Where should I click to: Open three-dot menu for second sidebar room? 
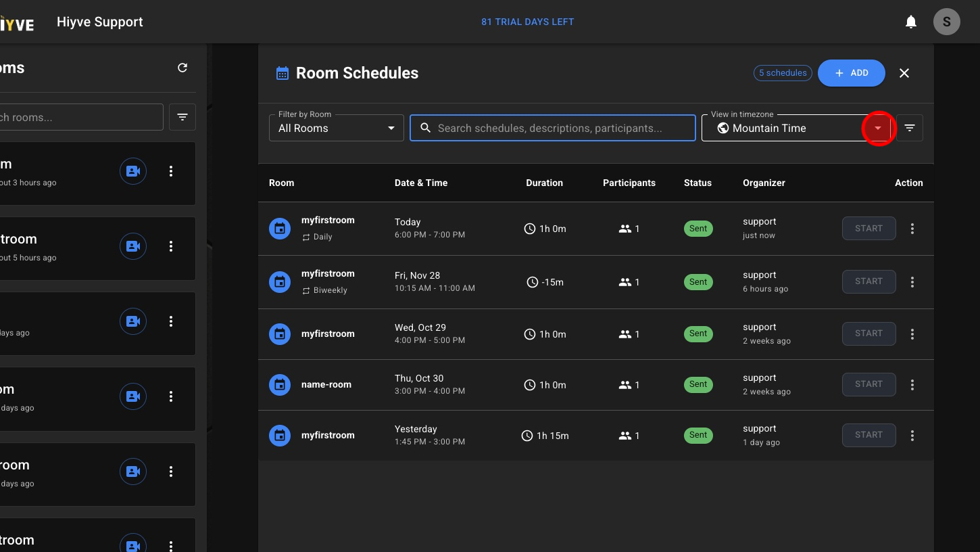(171, 246)
